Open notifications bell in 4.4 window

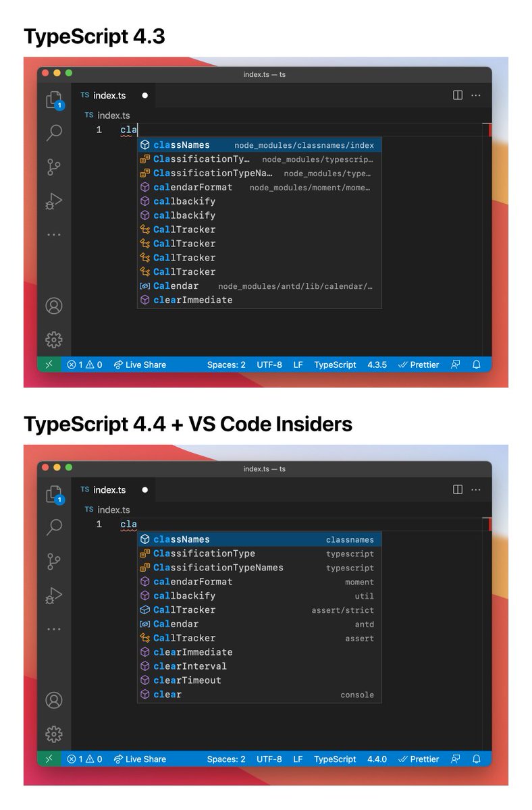(477, 759)
